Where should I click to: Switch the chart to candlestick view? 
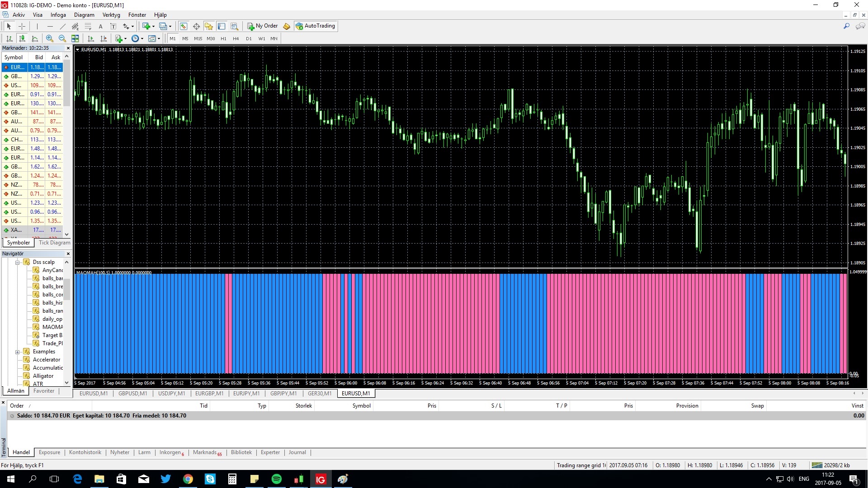pos(22,38)
